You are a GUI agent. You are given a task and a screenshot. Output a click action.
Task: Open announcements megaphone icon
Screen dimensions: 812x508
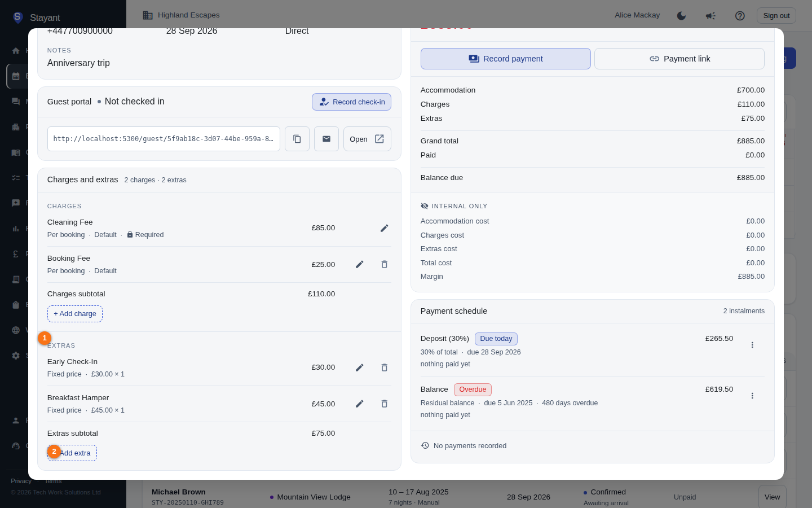click(710, 16)
